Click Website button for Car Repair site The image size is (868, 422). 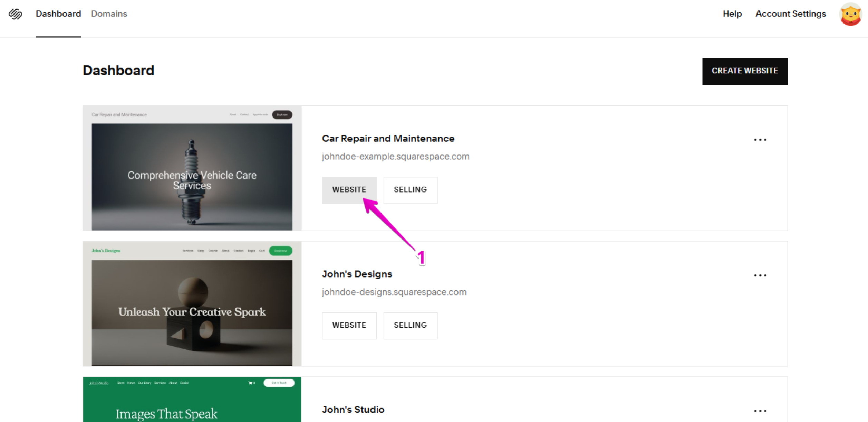(x=349, y=190)
